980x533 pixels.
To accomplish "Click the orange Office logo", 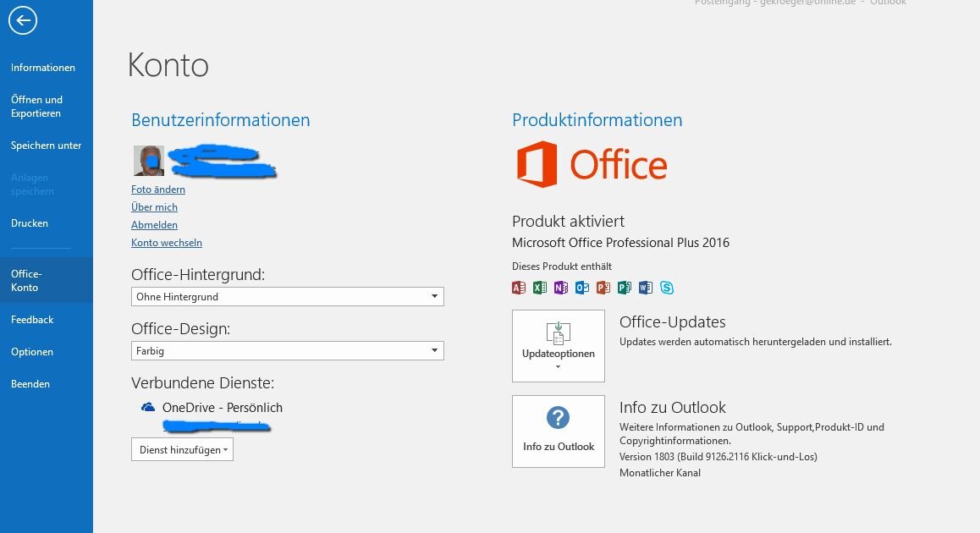I will (592, 164).
